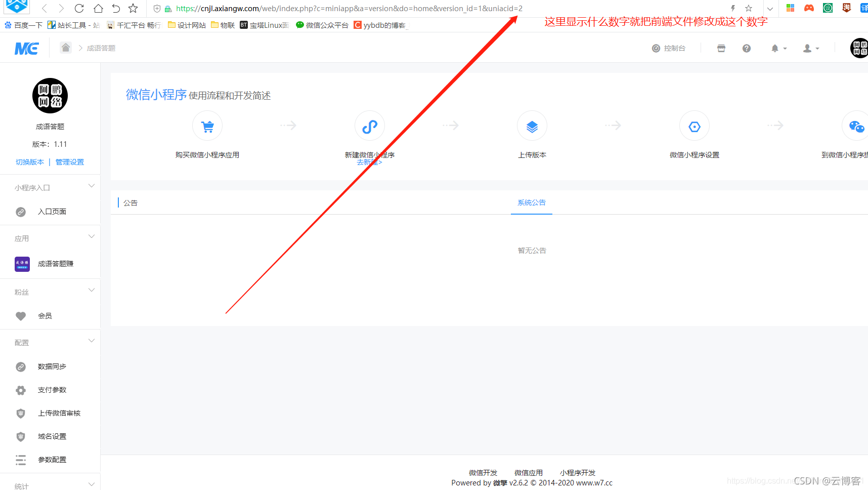The image size is (868, 490).
Task: Select the 上传微信审核 shield icon
Action: pos(20,413)
